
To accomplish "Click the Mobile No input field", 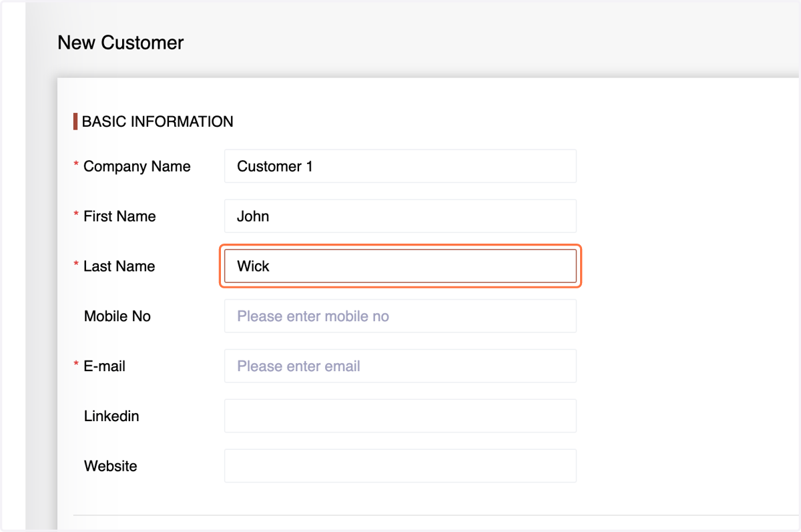I will coord(400,316).
